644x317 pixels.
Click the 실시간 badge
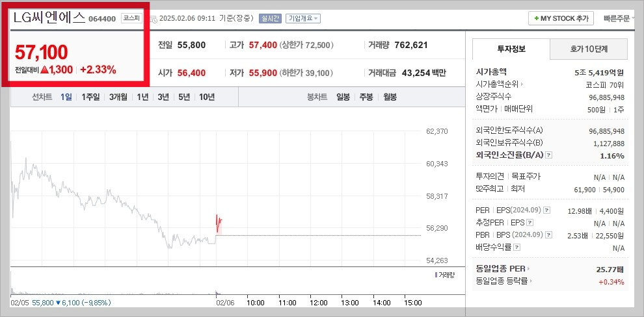pyautogui.click(x=270, y=18)
